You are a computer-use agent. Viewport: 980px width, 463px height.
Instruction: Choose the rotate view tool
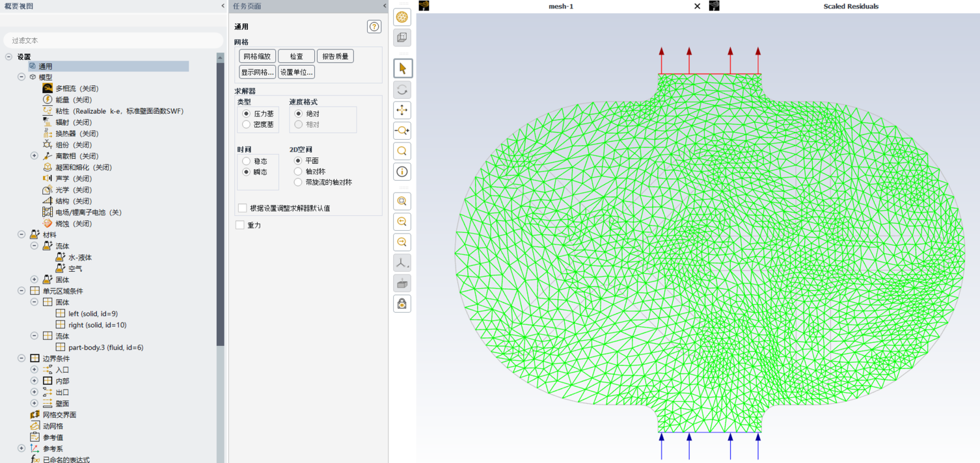[402, 89]
